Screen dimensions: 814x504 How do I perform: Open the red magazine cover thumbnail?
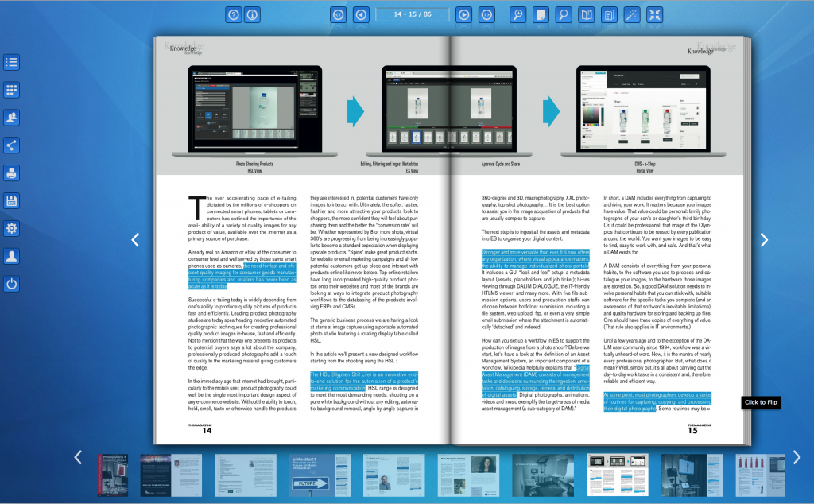pos(113,475)
